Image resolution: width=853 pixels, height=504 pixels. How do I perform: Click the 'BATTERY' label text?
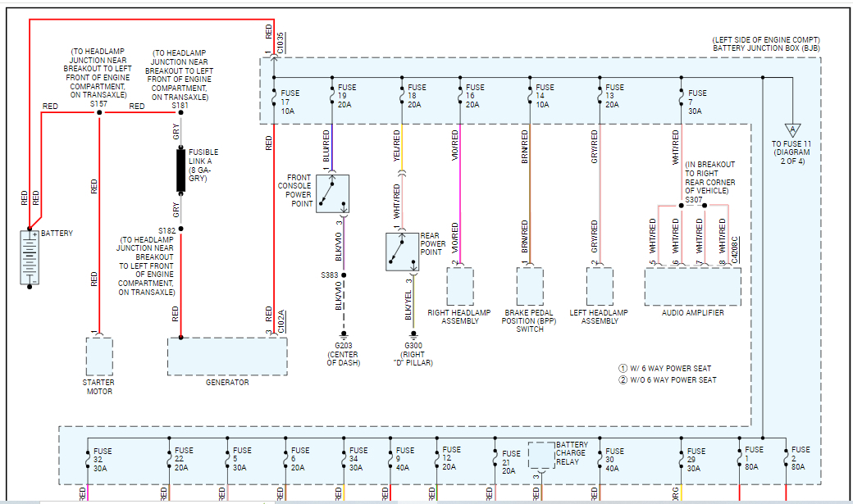pyautogui.click(x=57, y=234)
